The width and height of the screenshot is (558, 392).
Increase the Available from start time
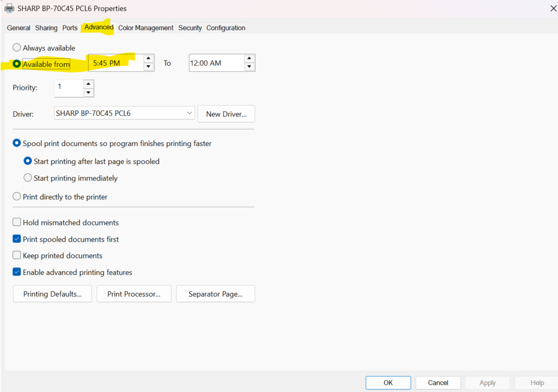coord(148,59)
